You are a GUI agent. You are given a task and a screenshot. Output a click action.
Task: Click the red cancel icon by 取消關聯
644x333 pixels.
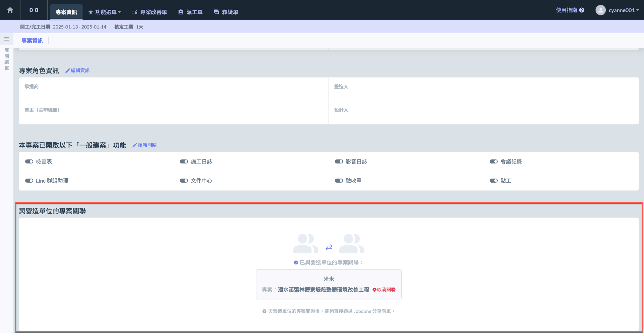click(375, 290)
